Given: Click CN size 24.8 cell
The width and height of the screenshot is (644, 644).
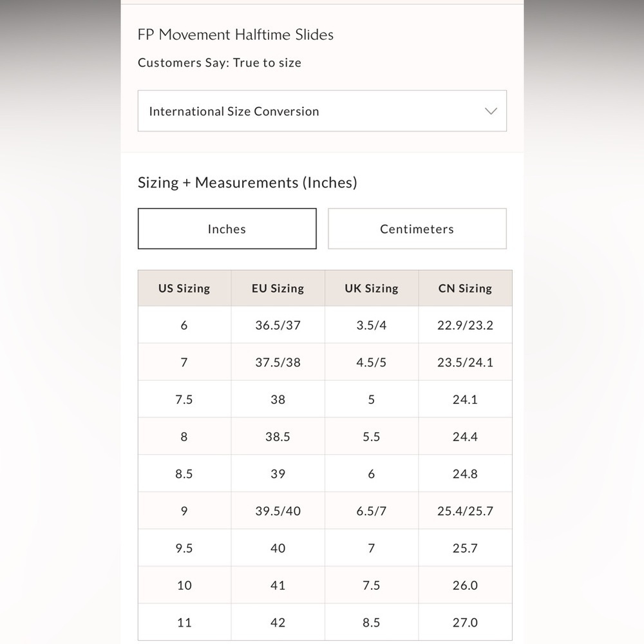Looking at the screenshot, I should [x=465, y=474].
